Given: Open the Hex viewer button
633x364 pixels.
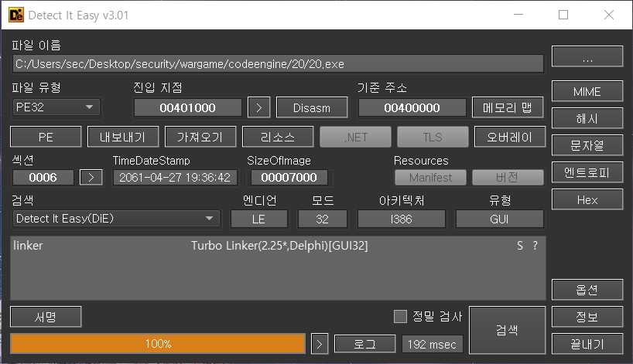Looking at the screenshot, I should click(587, 199).
